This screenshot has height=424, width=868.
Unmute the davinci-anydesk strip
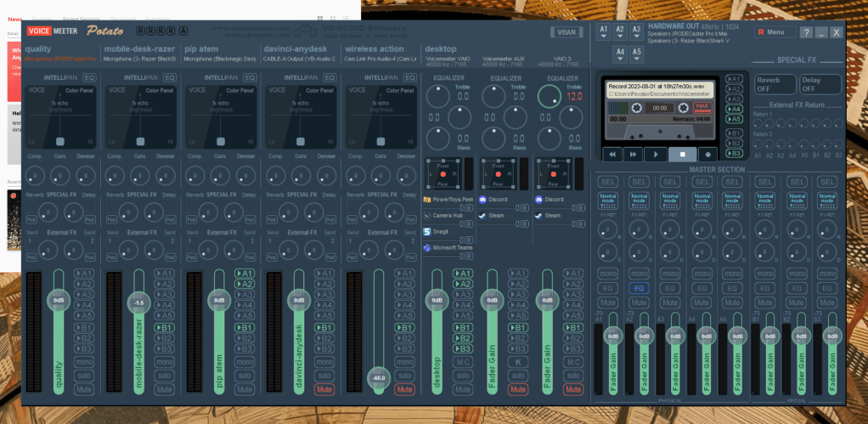pos(324,390)
